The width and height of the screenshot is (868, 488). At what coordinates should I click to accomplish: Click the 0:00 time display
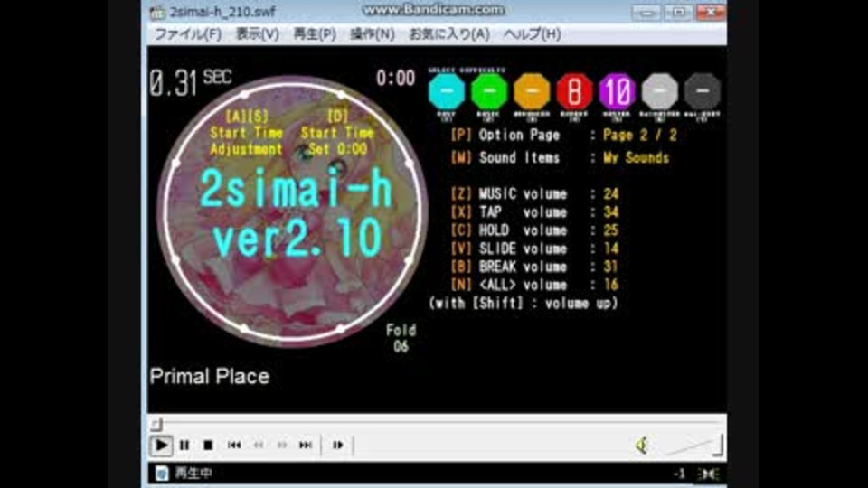tap(396, 79)
